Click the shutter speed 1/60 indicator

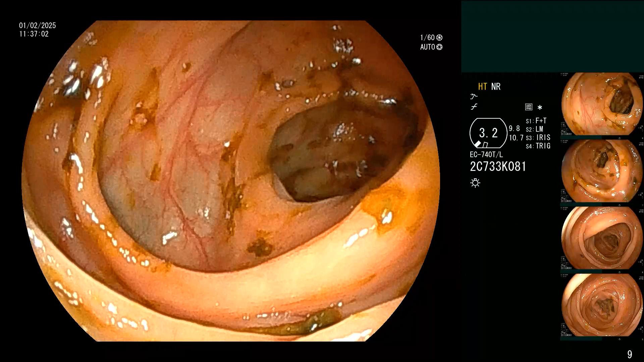(431, 38)
